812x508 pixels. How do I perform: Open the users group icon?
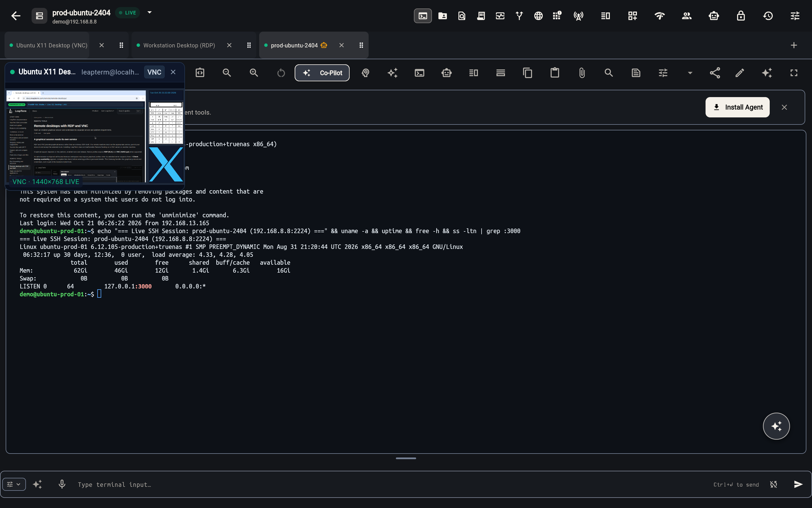pyautogui.click(x=687, y=16)
